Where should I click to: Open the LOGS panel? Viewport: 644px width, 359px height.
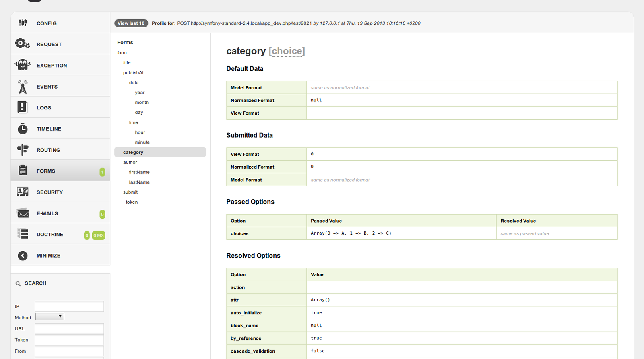(60, 107)
